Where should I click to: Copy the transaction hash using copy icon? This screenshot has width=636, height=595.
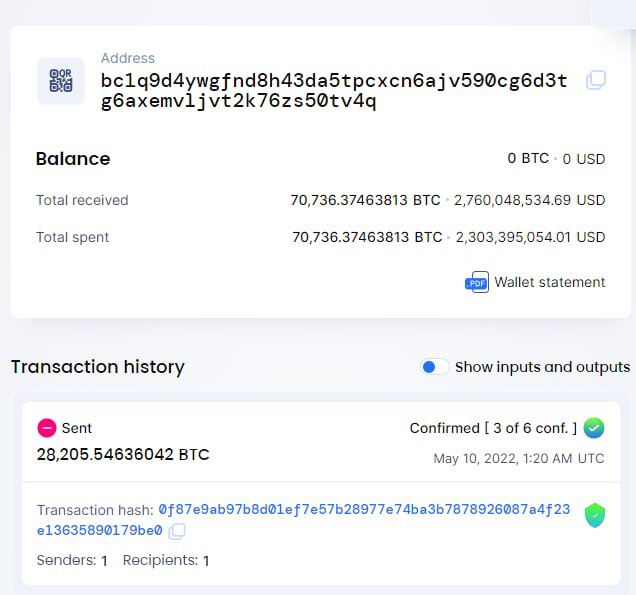point(177,531)
